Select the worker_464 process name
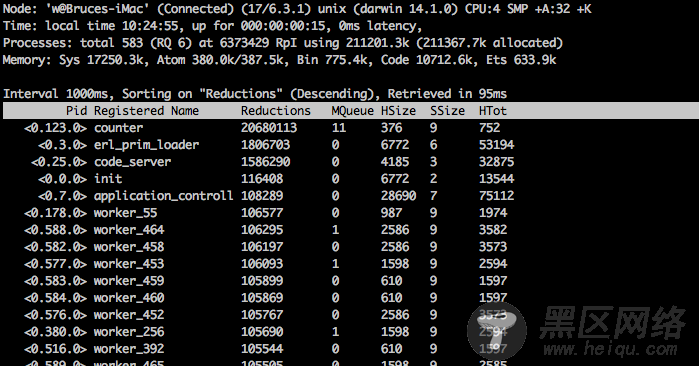The width and height of the screenshot is (699, 366). 129,230
